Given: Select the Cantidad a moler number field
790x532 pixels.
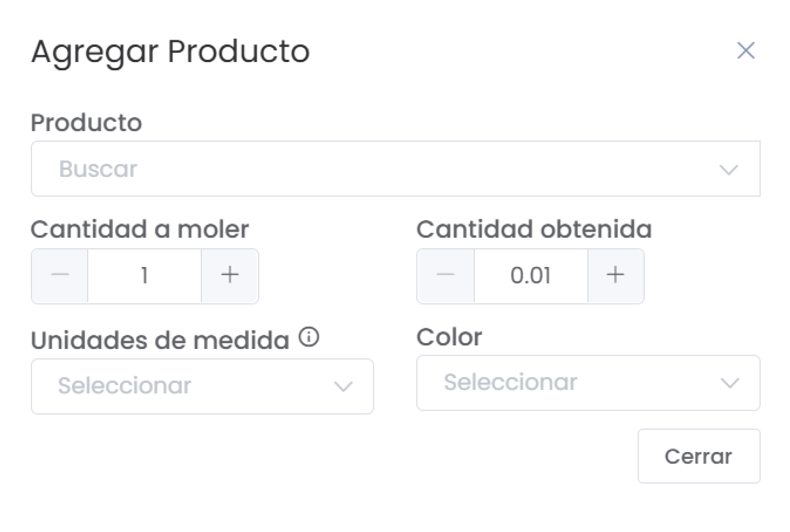Looking at the screenshot, I should (x=144, y=275).
